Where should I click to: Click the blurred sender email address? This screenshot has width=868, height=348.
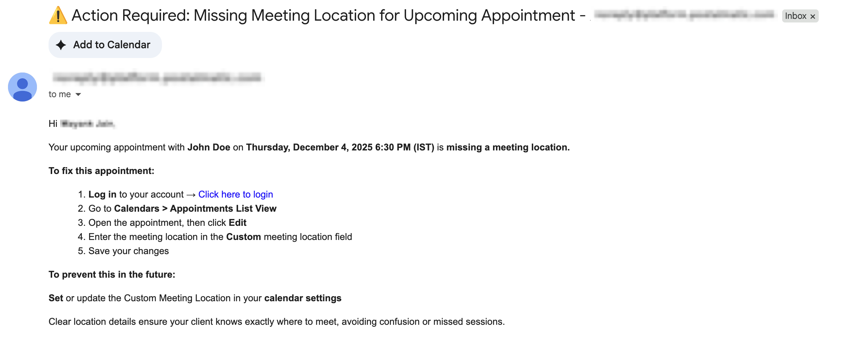pos(157,78)
